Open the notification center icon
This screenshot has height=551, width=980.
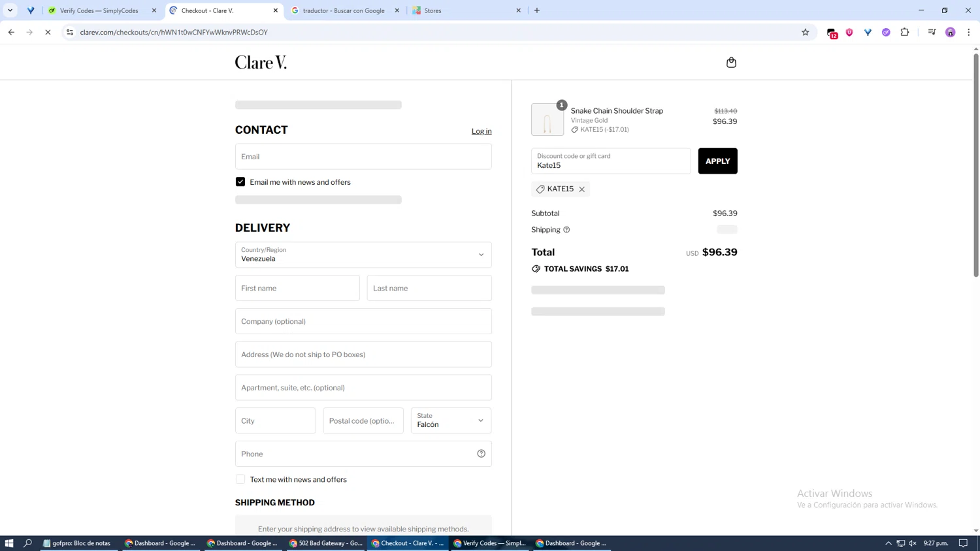coord(963,543)
